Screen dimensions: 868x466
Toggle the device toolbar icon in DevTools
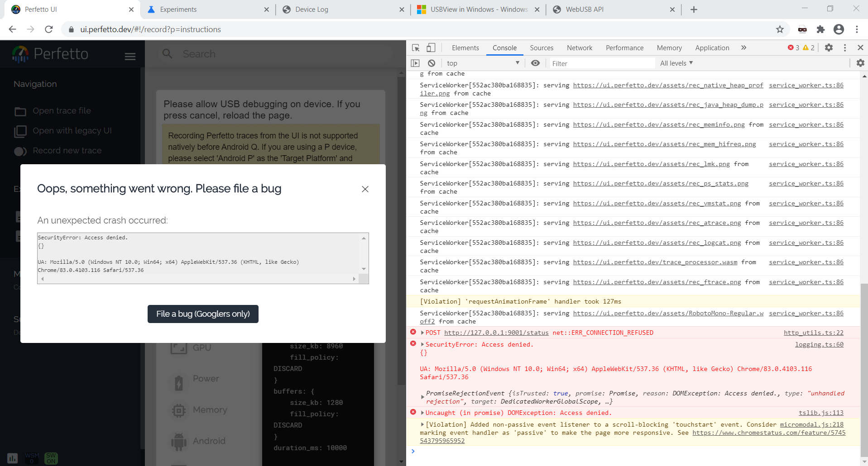point(431,48)
